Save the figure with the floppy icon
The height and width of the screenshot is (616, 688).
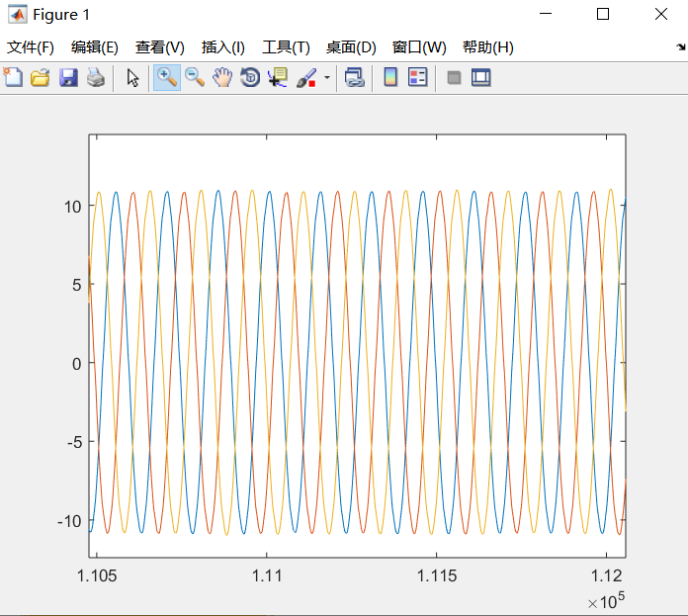point(68,78)
